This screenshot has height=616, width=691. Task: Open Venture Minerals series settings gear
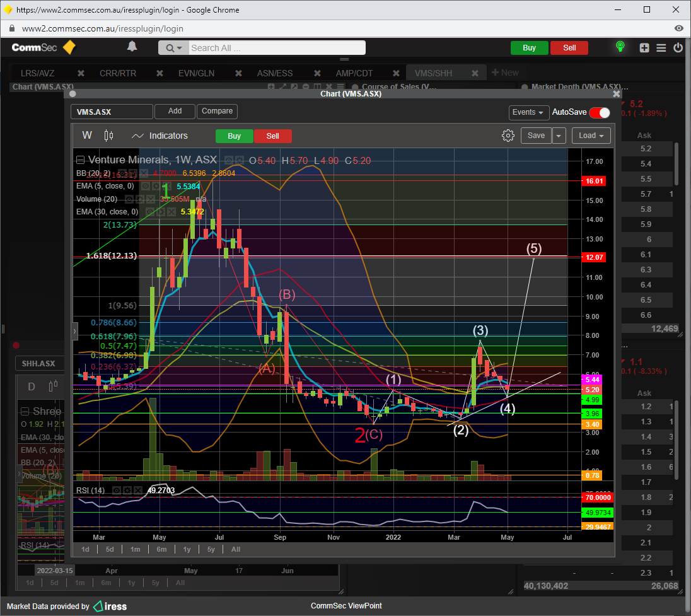(240, 160)
